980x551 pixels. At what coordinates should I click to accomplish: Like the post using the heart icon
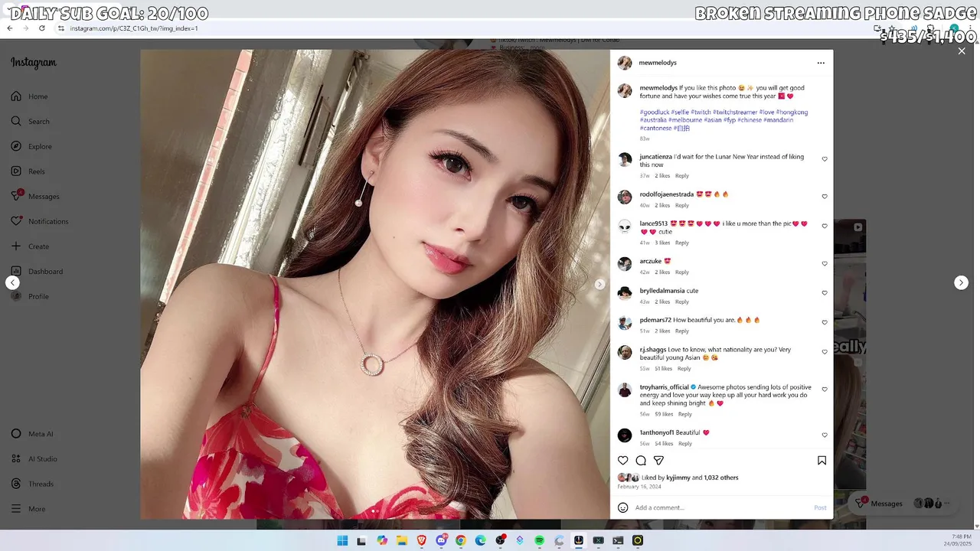click(x=623, y=461)
